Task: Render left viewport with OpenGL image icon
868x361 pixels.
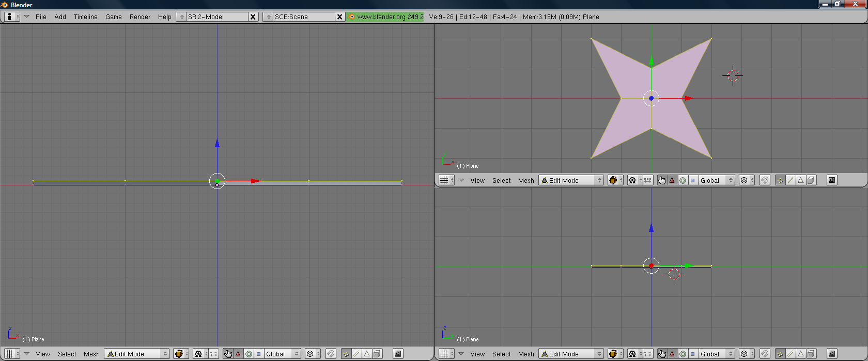Action: 398,354
